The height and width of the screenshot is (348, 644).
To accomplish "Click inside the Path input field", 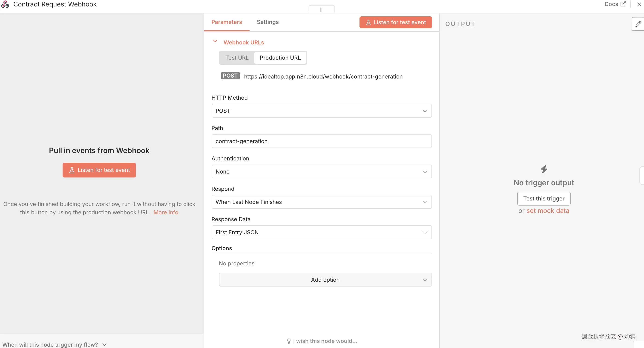I will (x=321, y=141).
